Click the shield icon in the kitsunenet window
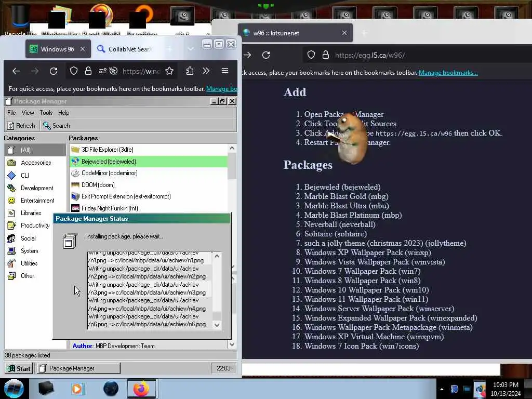Image resolution: width=532 pixels, height=399 pixels. [x=311, y=55]
